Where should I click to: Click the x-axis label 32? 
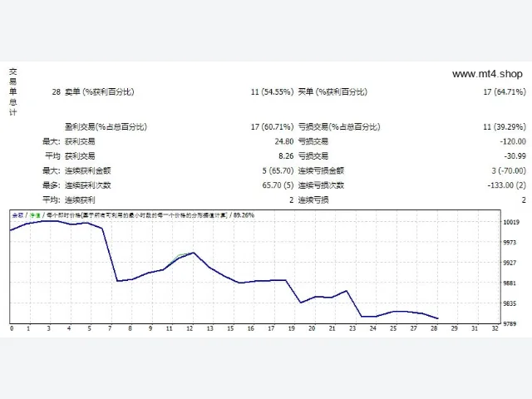495,328
